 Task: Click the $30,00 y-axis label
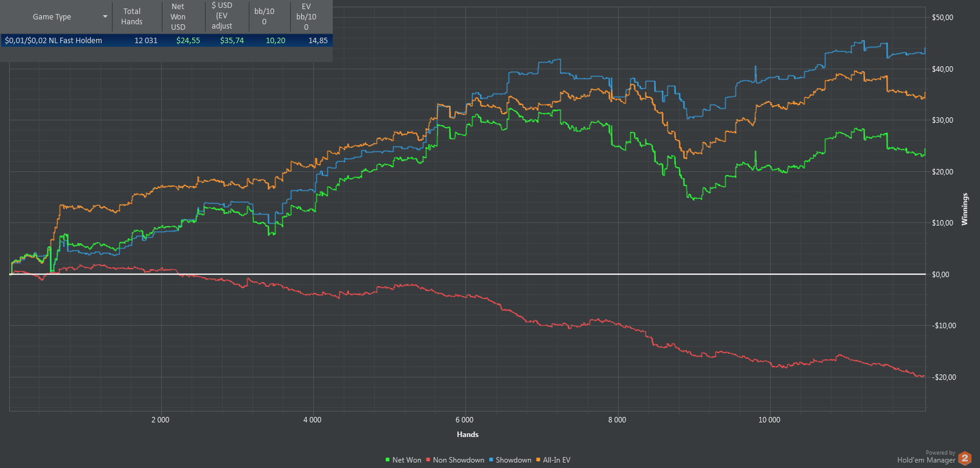[x=942, y=120]
